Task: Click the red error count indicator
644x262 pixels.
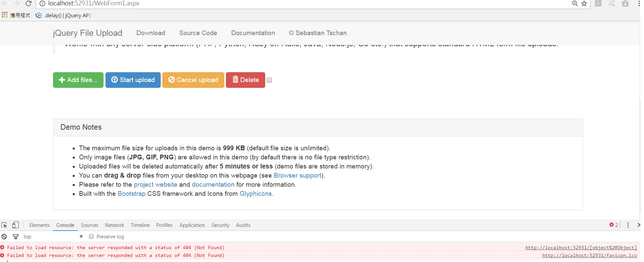Action: coord(614,225)
